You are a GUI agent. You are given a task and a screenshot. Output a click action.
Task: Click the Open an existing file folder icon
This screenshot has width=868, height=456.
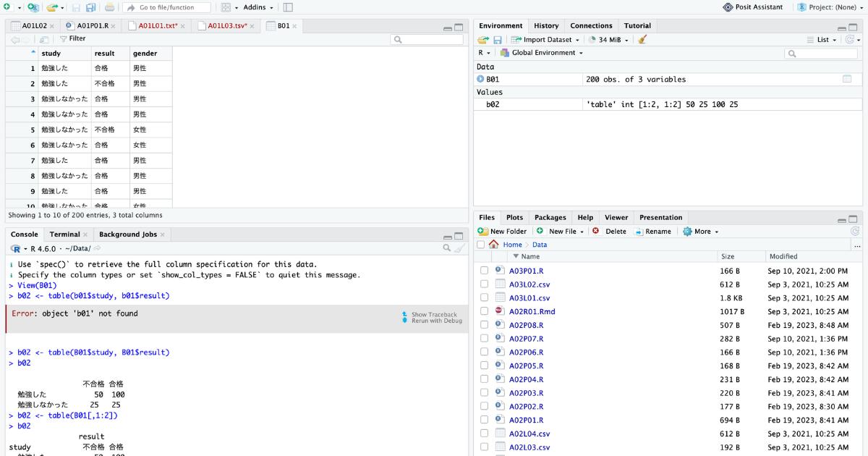click(x=51, y=7)
